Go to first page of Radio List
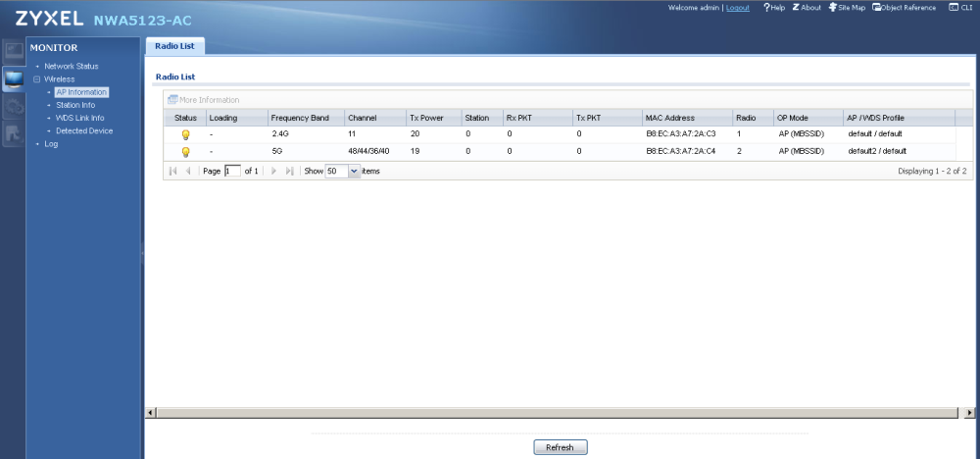Screen dimensions: 980x459 [173, 171]
